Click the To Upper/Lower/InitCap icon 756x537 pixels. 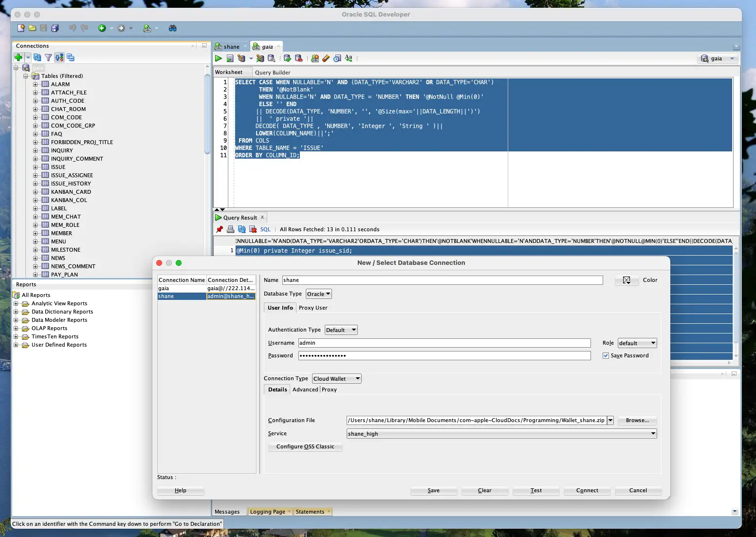[349, 58]
